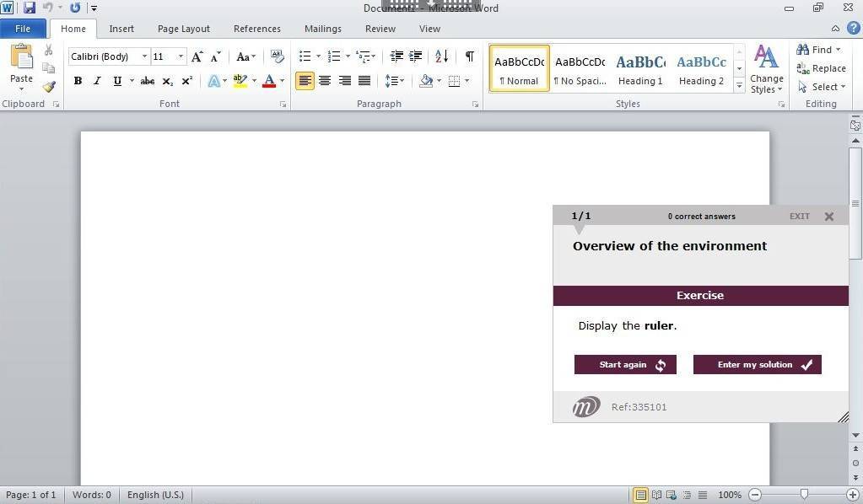The height and width of the screenshot is (504, 863).
Task: Expand the Styles gallery more arrow
Action: point(739,85)
